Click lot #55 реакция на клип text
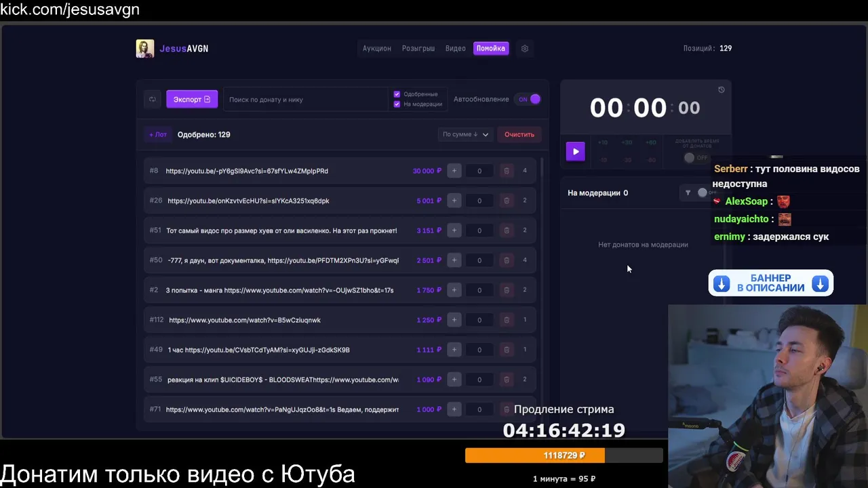Screen dimensions: 868x488 pyautogui.click(x=283, y=380)
